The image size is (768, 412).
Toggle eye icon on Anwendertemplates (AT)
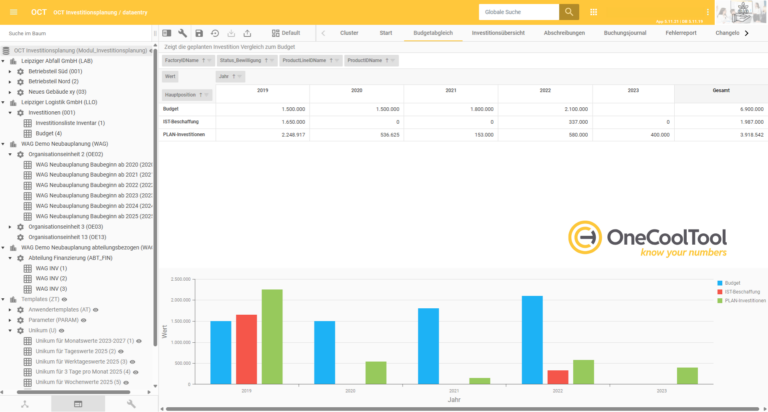coord(98,309)
